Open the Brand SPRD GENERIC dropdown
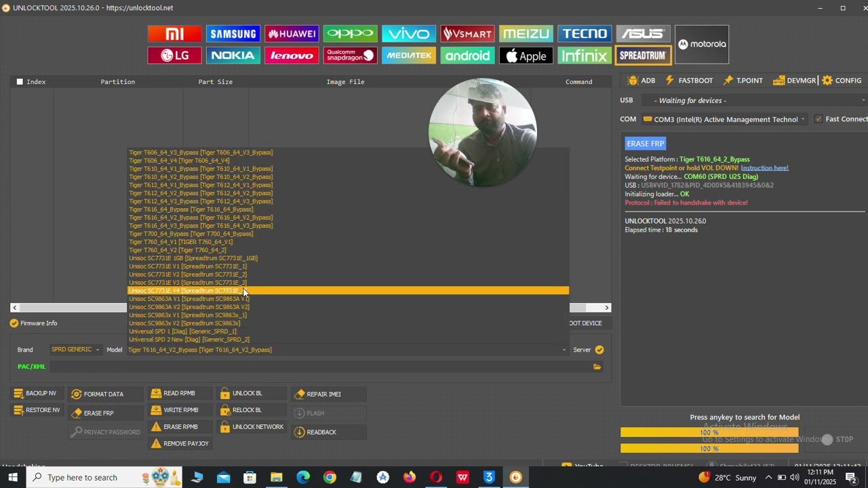The width and height of the screenshot is (868, 488). click(75, 350)
